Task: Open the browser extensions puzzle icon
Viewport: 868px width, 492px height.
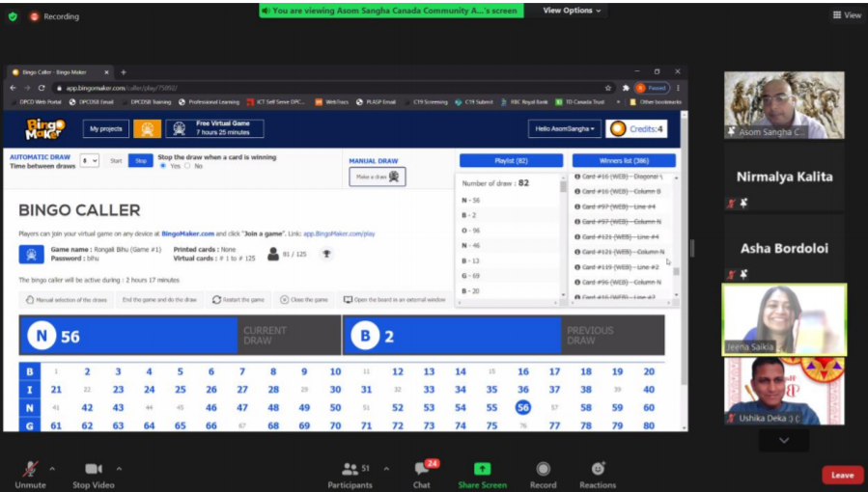Action: (626, 88)
